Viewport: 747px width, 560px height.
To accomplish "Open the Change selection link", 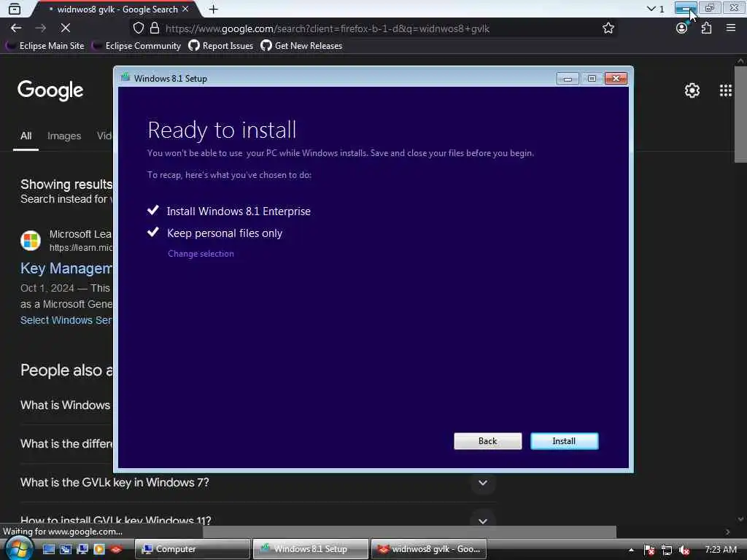I will tap(201, 254).
